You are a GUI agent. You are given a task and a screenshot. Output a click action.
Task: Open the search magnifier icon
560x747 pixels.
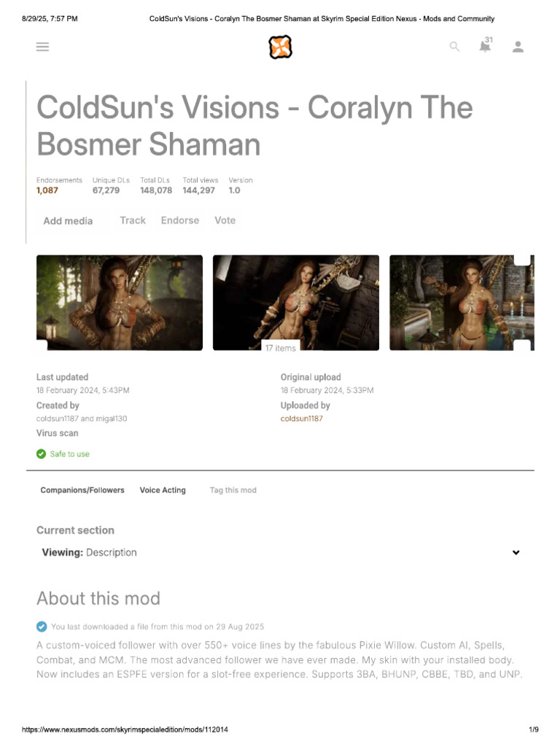[454, 47]
